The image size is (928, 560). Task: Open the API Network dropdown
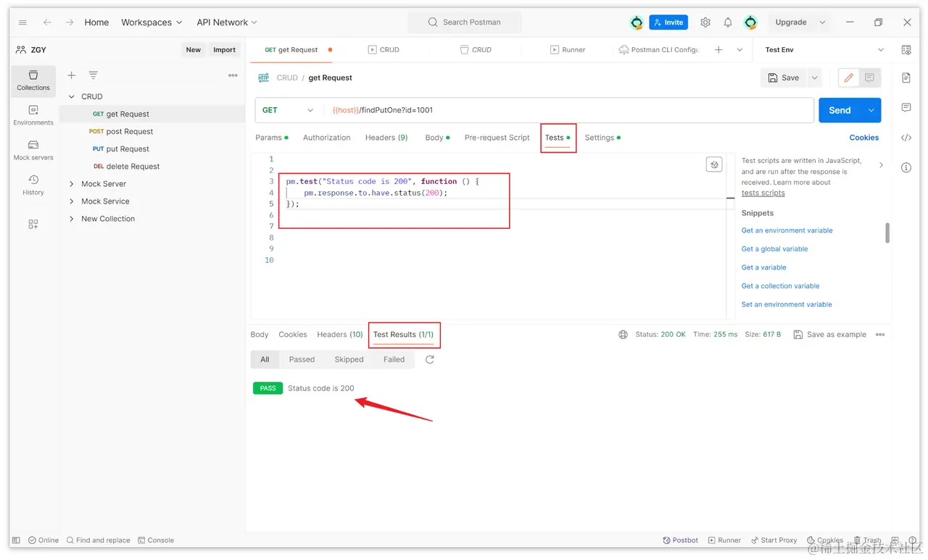227,22
